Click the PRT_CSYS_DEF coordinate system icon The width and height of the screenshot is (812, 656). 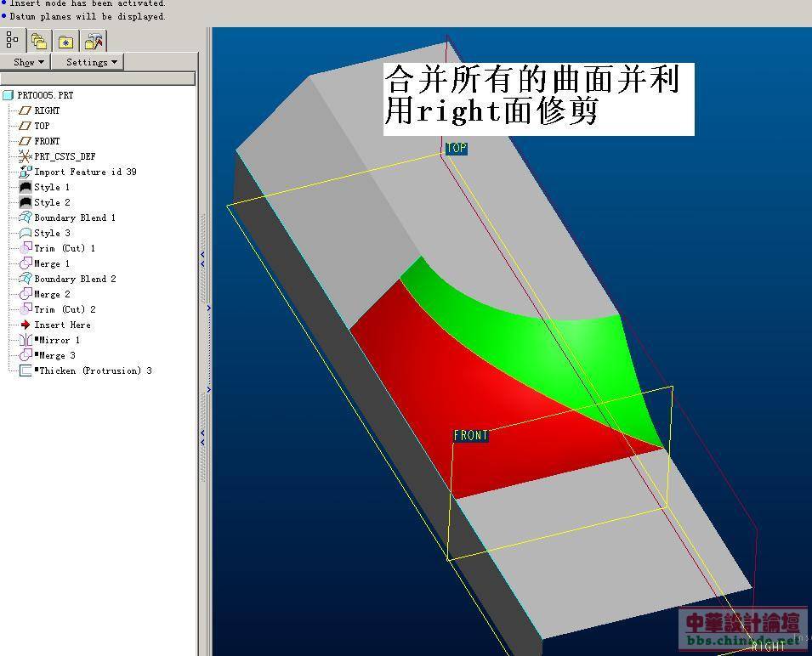point(25,156)
